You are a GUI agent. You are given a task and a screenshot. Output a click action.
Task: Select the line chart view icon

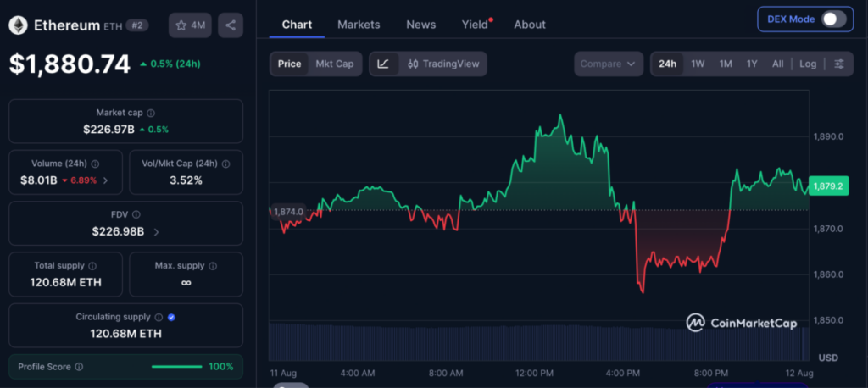(x=383, y=64)
